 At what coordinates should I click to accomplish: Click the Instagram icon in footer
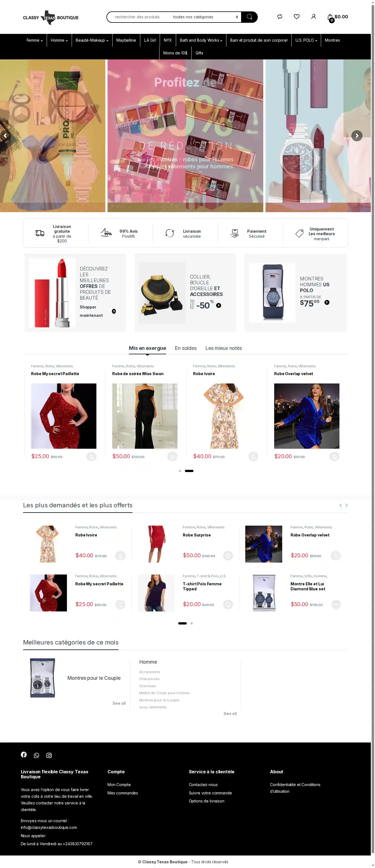(x=49, y=755)
